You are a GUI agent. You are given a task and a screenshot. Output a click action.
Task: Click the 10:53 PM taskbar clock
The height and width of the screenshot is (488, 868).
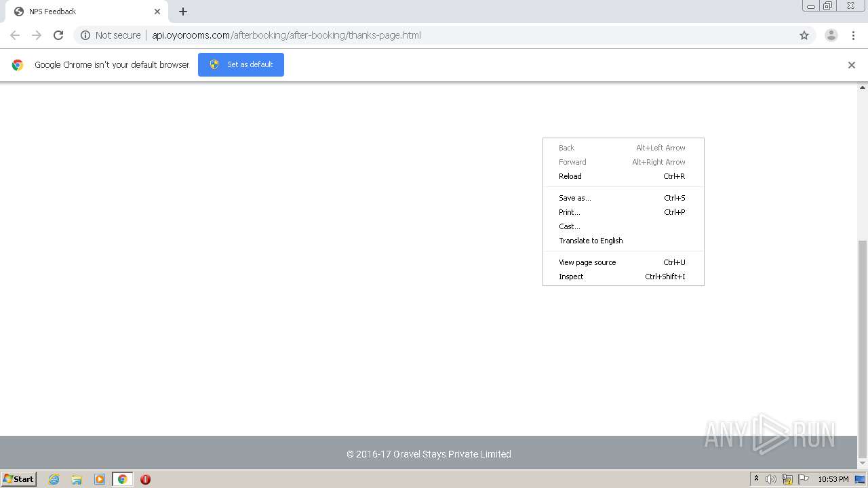[x=833, y=479]
